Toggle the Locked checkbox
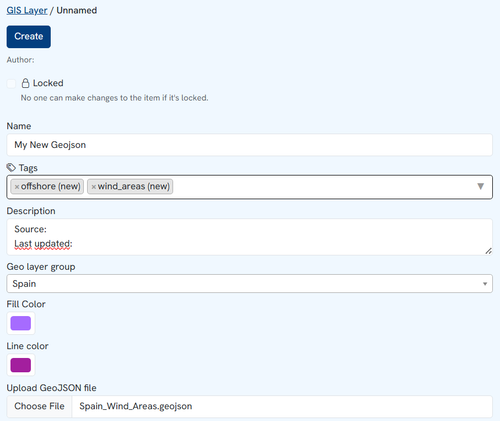This screenshot has height=421, width=500. coord(11,83)
